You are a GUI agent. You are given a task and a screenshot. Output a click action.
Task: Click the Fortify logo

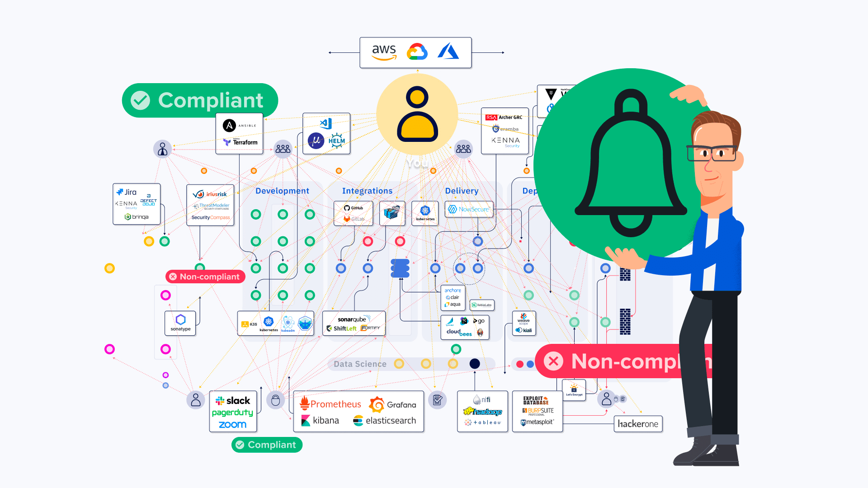pos(370,328)
